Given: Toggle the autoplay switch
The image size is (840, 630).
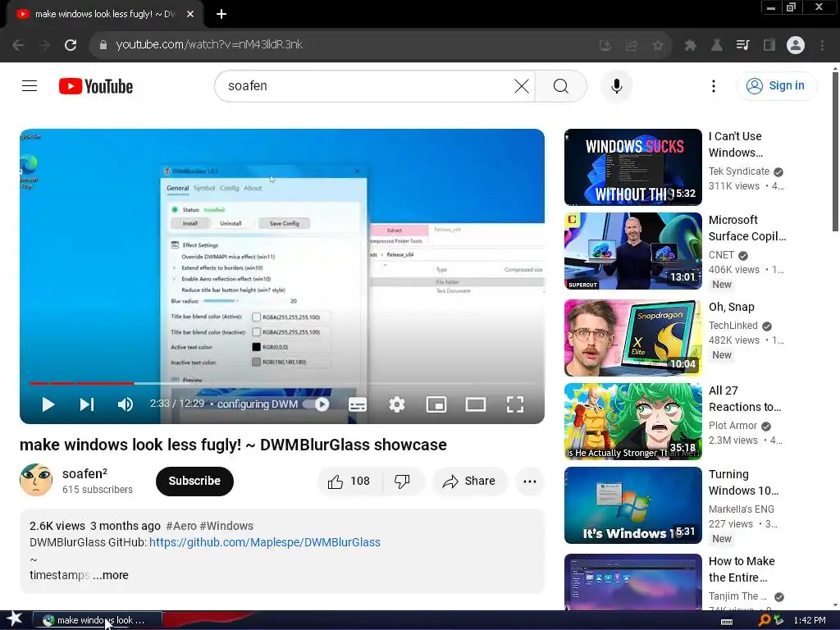Looking at the screenshot, I should [317, 404].
